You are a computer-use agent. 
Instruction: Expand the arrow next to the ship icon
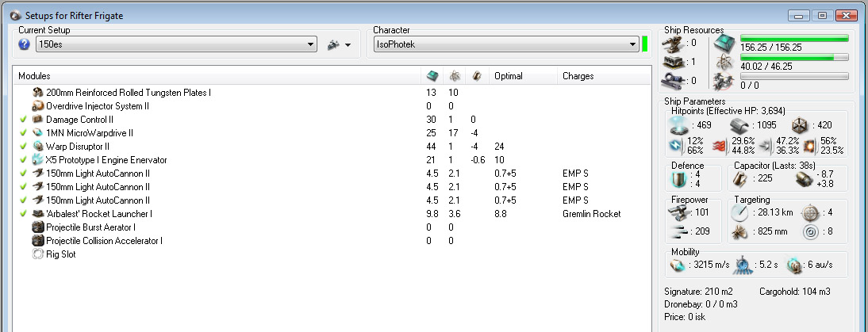tap(348, 45)
